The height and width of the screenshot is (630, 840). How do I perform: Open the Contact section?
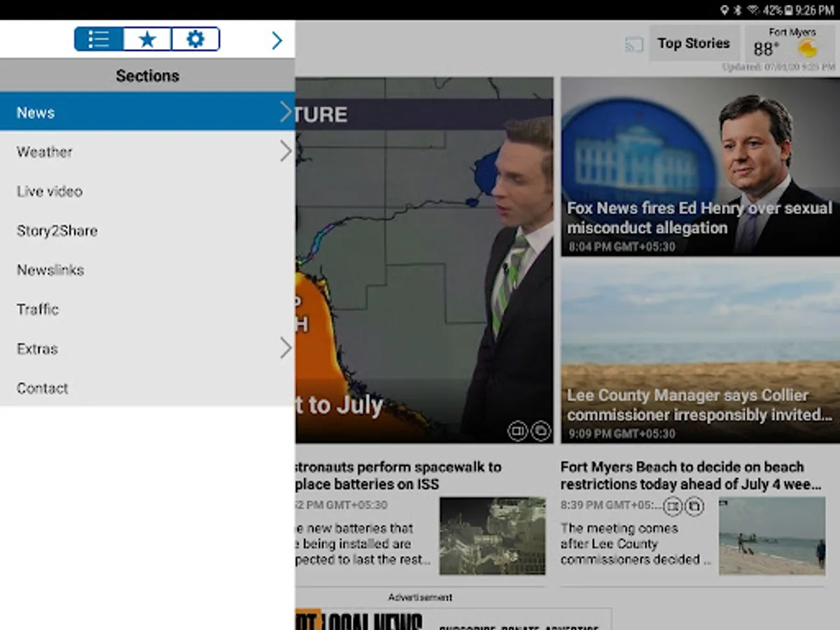click(147, 388)
